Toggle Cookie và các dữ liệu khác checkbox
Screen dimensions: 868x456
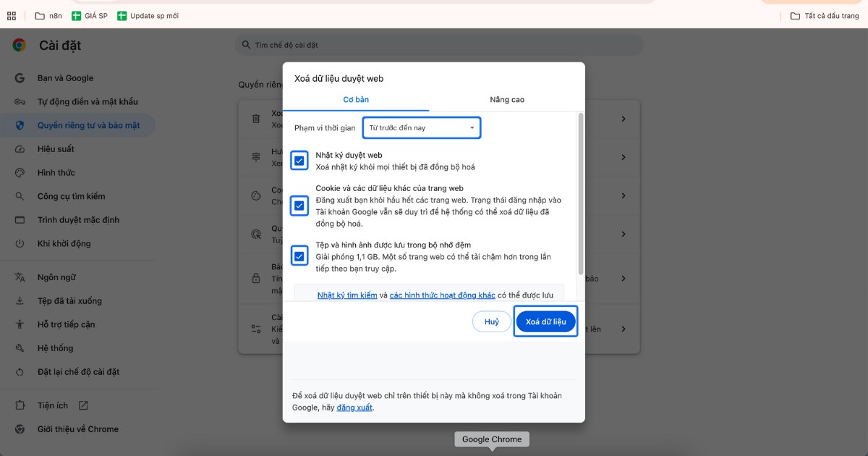(x=299, y=206)
